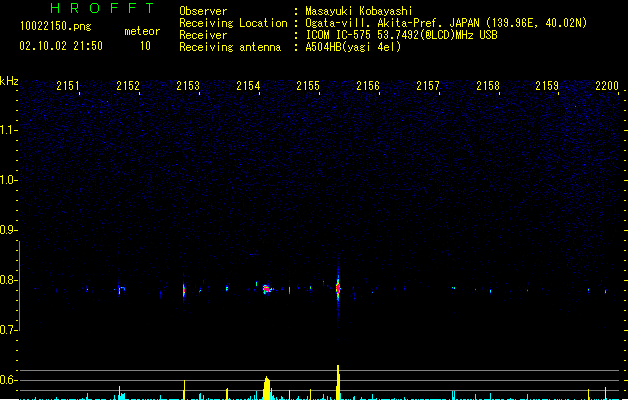Click the Receiving Location label

[x=233, y=23]
